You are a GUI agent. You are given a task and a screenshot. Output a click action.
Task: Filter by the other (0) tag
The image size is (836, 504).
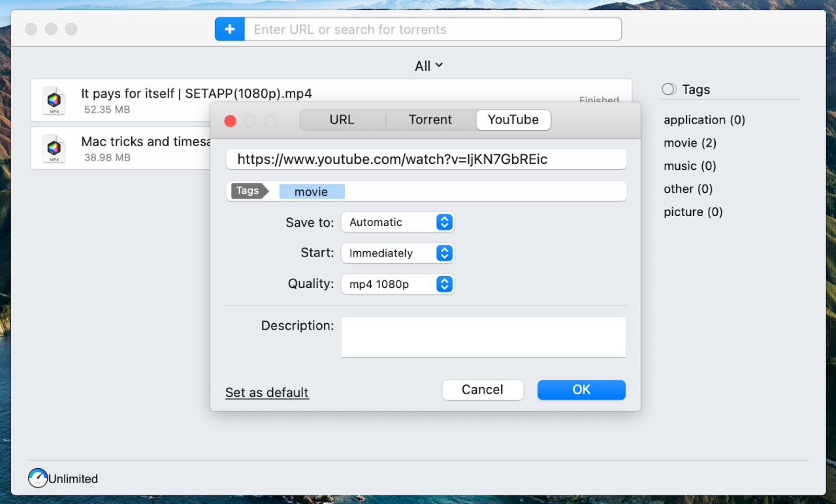(x=688, y=189)
